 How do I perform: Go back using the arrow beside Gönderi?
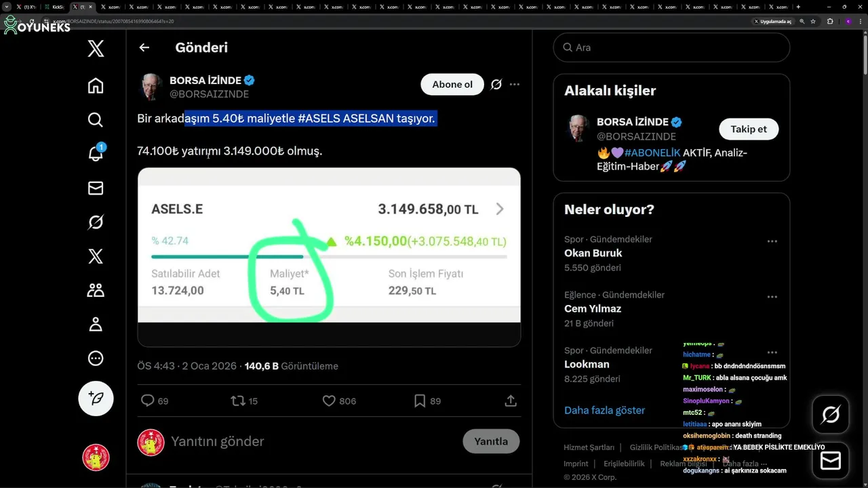pos(144,47)
